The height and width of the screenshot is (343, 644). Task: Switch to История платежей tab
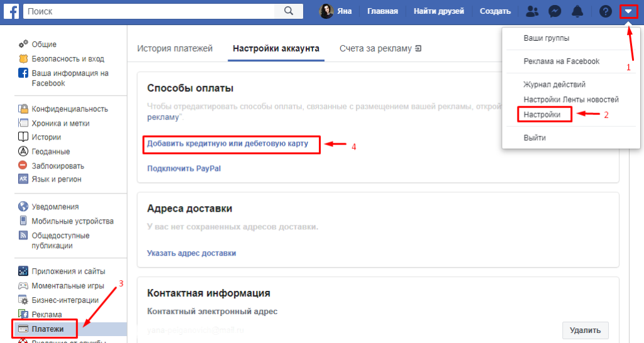tap(175, 48)
